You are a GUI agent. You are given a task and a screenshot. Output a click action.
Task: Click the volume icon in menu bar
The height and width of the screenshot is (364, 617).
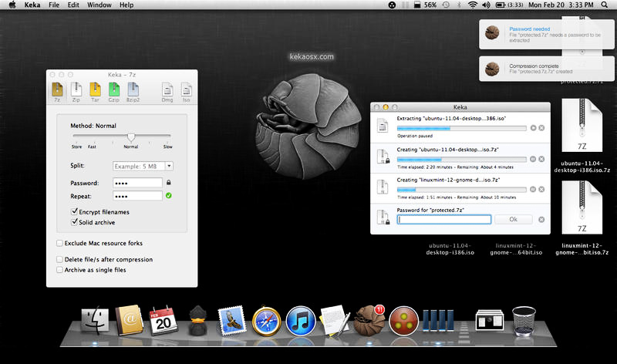click(487, 5)
